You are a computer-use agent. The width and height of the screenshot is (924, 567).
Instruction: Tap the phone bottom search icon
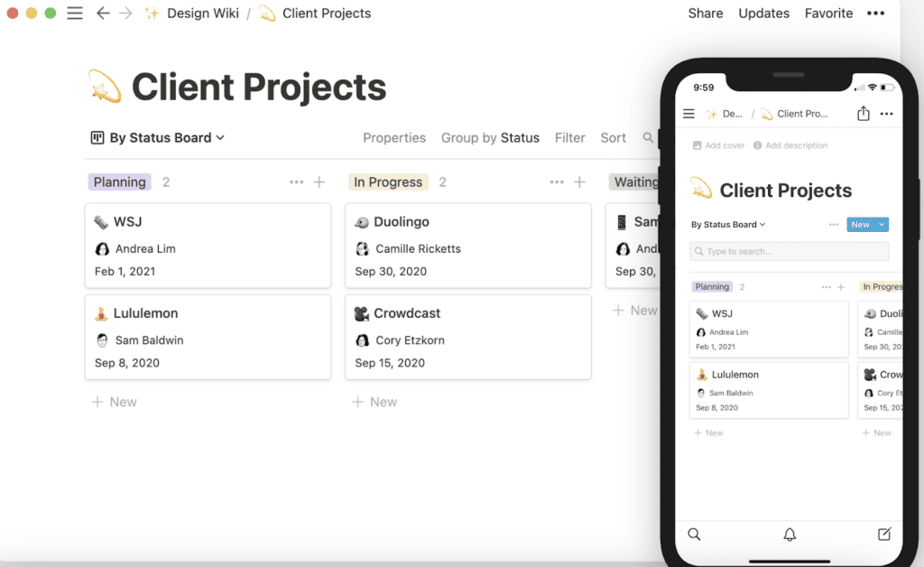(694, 534)
